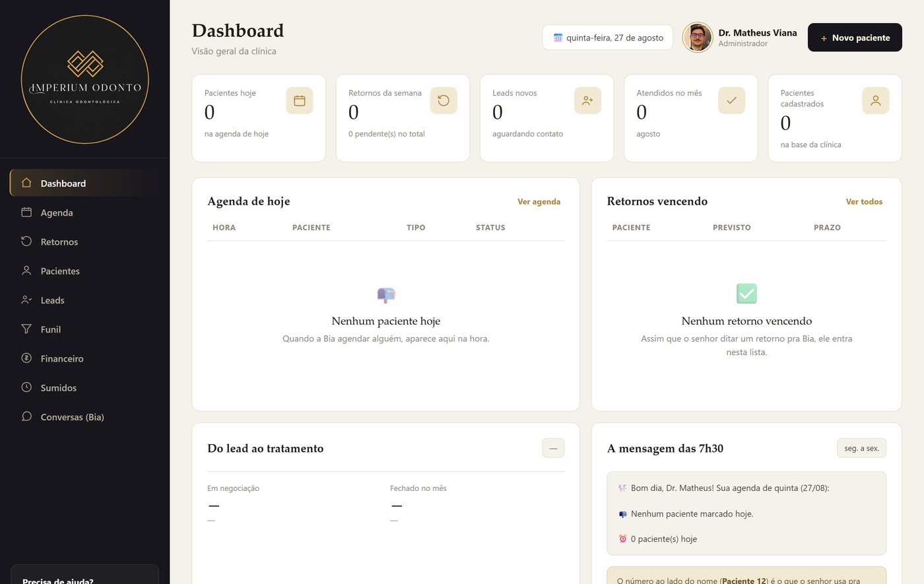The height and width of the screenshot is (584, 924).
Task: Click the calendar icon beside the date
Action: 558,38
